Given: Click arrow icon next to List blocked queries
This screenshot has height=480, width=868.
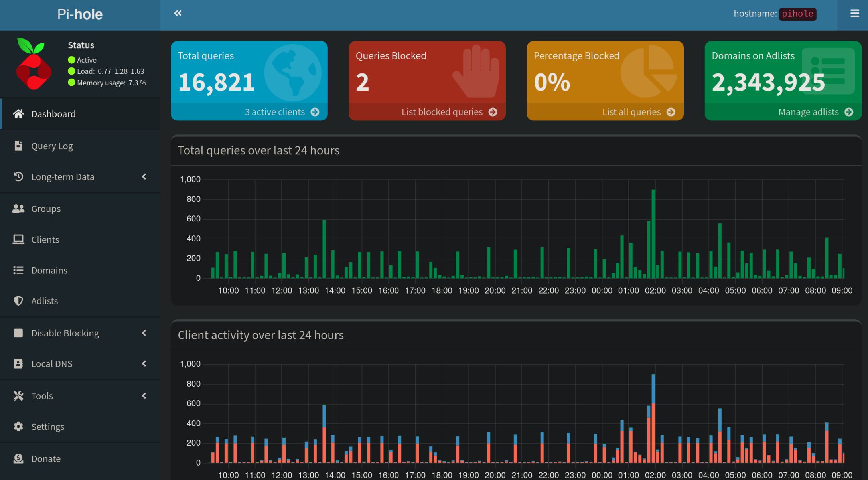Looking at the screenshot, I should [x=493, y=112].
